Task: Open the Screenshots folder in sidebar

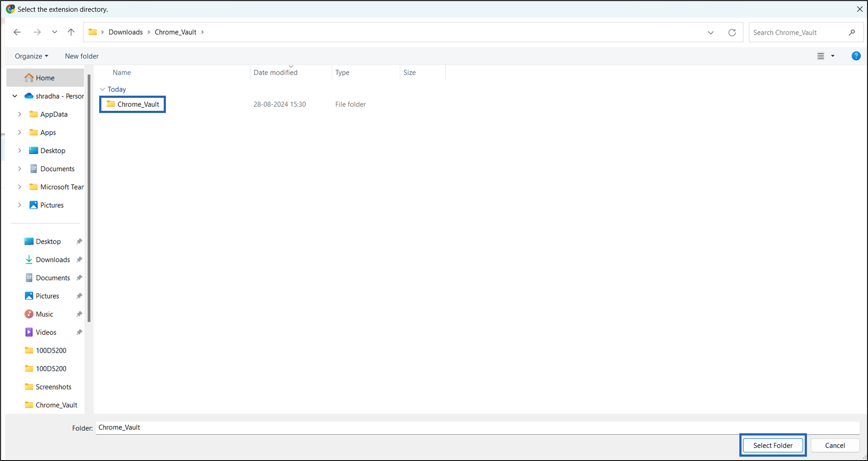Action: 48,387
